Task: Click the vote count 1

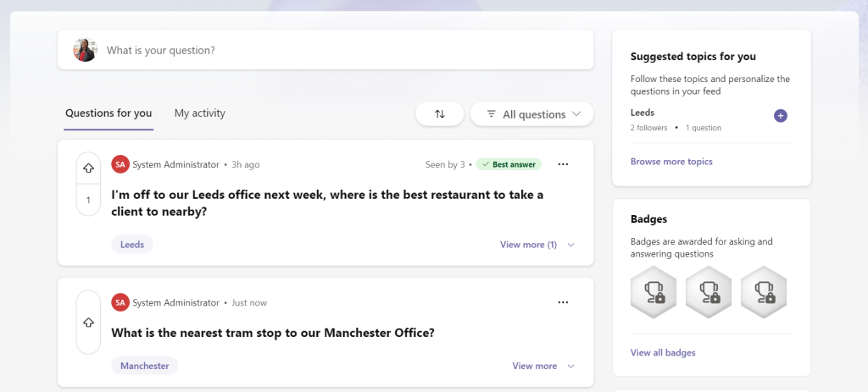Action: tap(88, 200)
